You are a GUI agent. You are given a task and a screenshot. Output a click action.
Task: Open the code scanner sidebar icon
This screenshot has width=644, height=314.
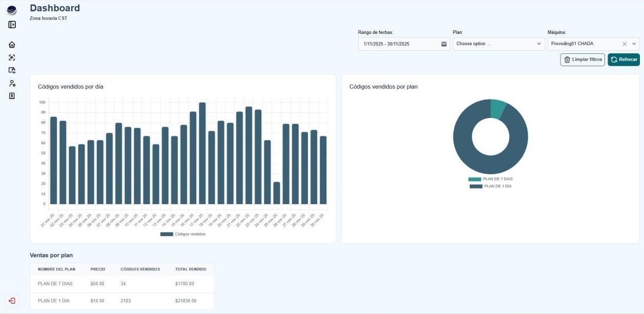(12, 57)
